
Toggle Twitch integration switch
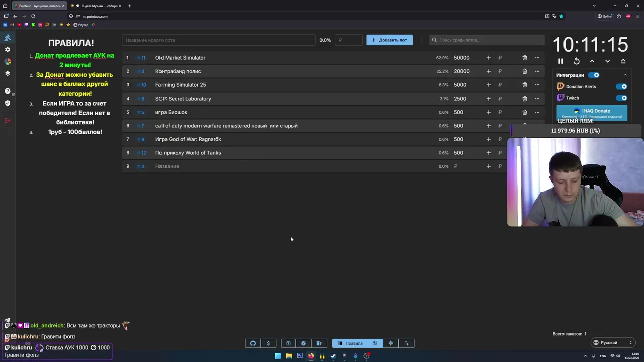[622, 98]
